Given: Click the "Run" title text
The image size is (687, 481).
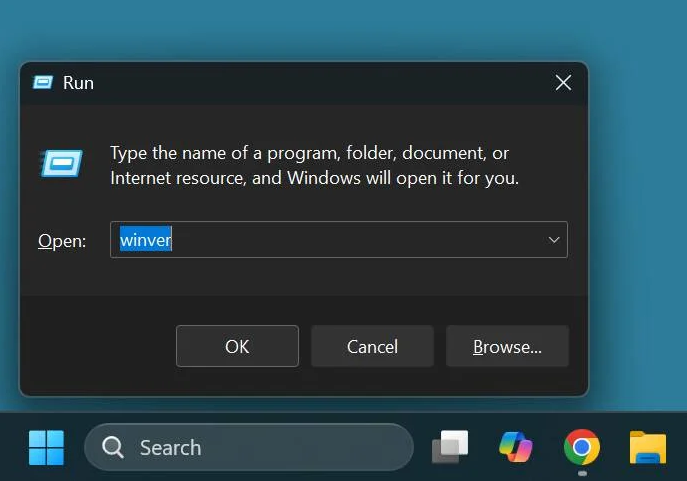Looking at the screenshot, I should pyautogui.click(x=78, y=83).
